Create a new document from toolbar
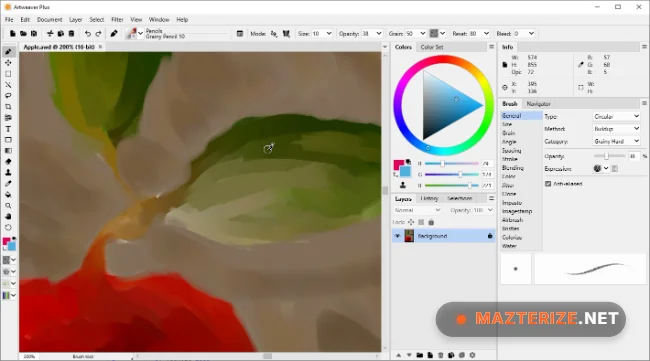 pos(13,34)
